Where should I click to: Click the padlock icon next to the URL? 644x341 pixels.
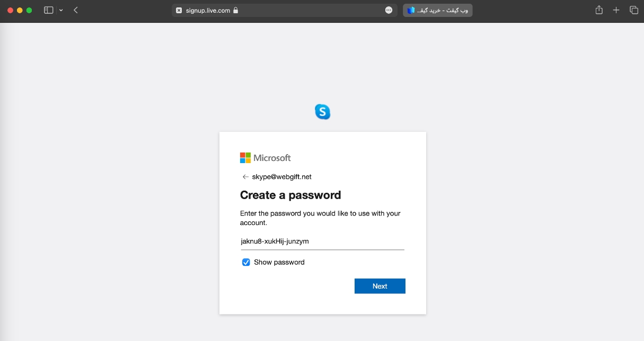pyautogui.click(x=235, y=10)
